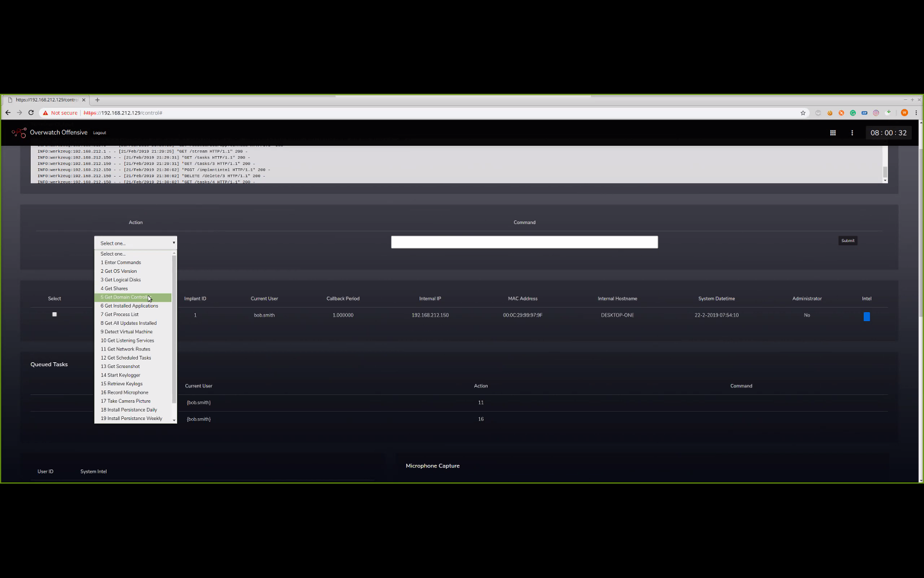
Task: Open a new browser tab with the plus icon
Action: click(x=98, y=100)
